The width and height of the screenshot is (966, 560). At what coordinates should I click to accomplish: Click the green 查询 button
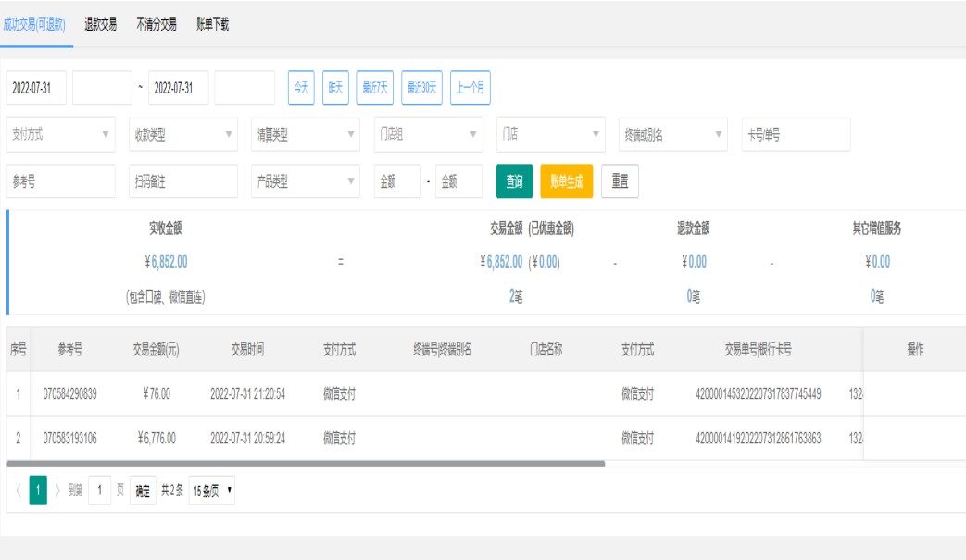514,182
